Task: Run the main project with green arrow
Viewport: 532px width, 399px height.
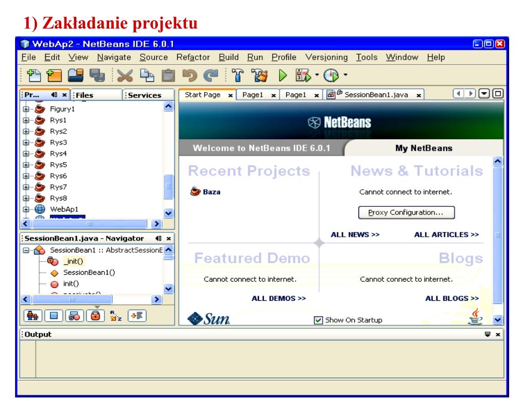Action: pos(282,75)
